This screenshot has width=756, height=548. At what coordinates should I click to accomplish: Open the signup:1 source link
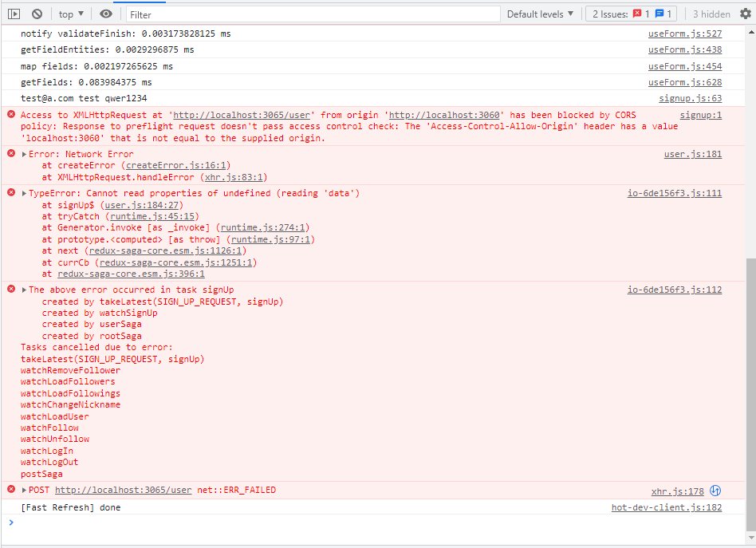coord(701,115)
